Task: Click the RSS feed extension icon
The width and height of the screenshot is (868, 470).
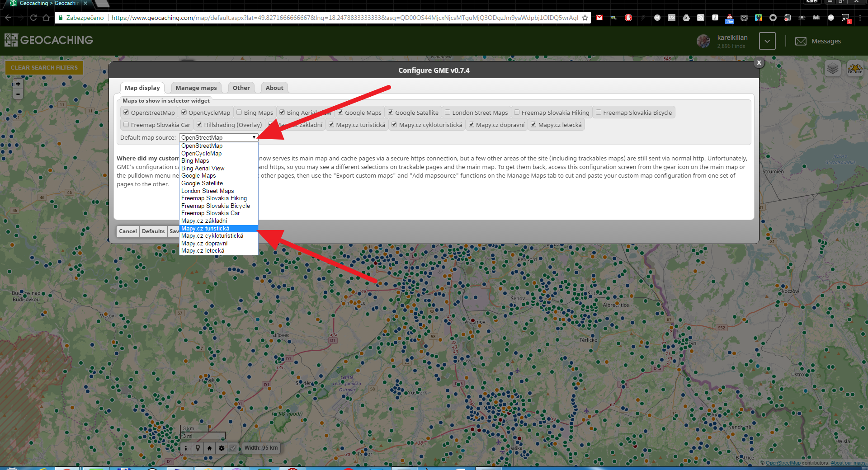Action: pos(701,18)
